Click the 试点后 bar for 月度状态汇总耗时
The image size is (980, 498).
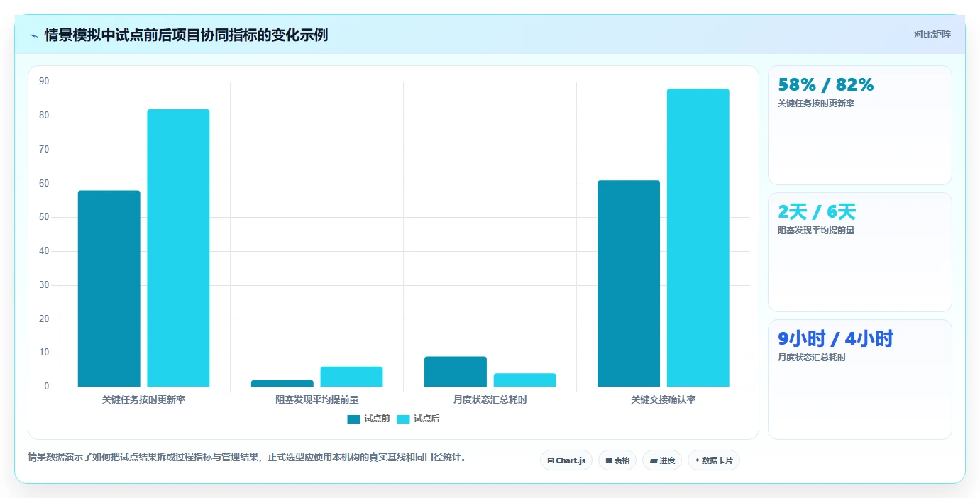524,380
